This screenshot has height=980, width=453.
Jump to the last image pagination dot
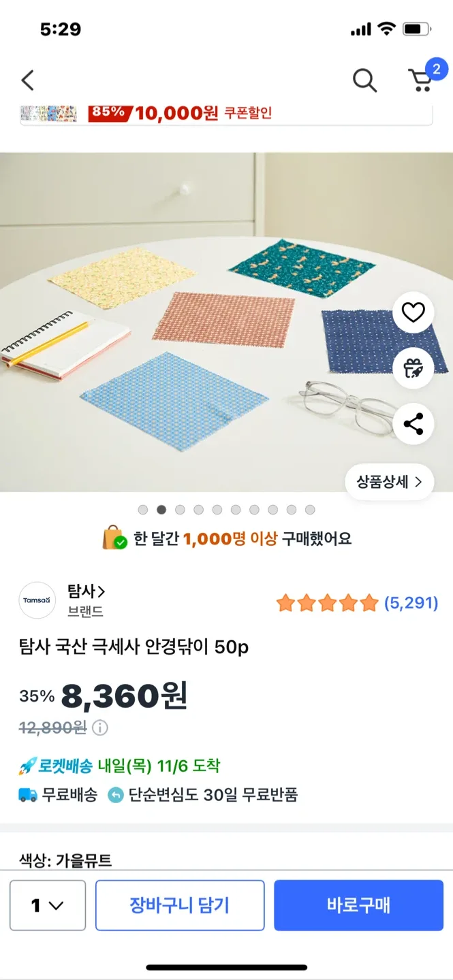tap(310, 510)
